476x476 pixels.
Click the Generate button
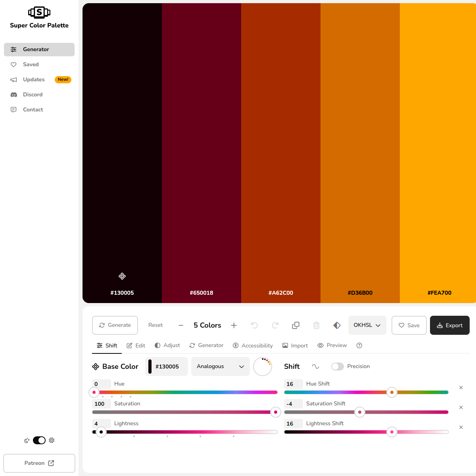point(115,325)
